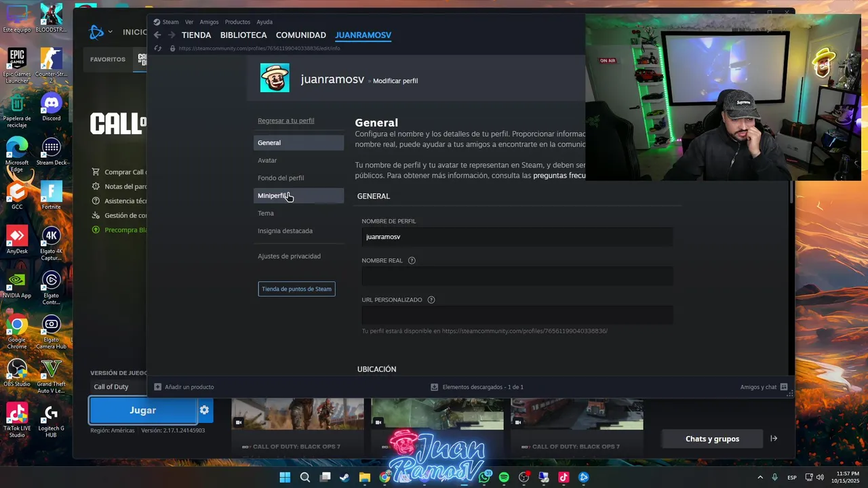This screenshot has height=488, width=868.
Task: Click the Steam forward navigation arrow
Action: (172, 35)
